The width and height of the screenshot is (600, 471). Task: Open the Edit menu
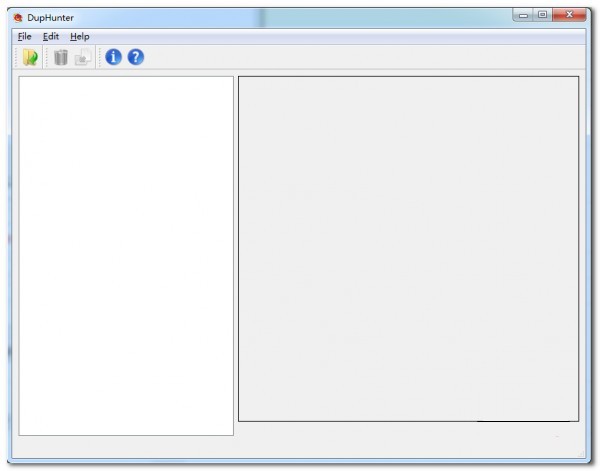(x=51, y=36)
